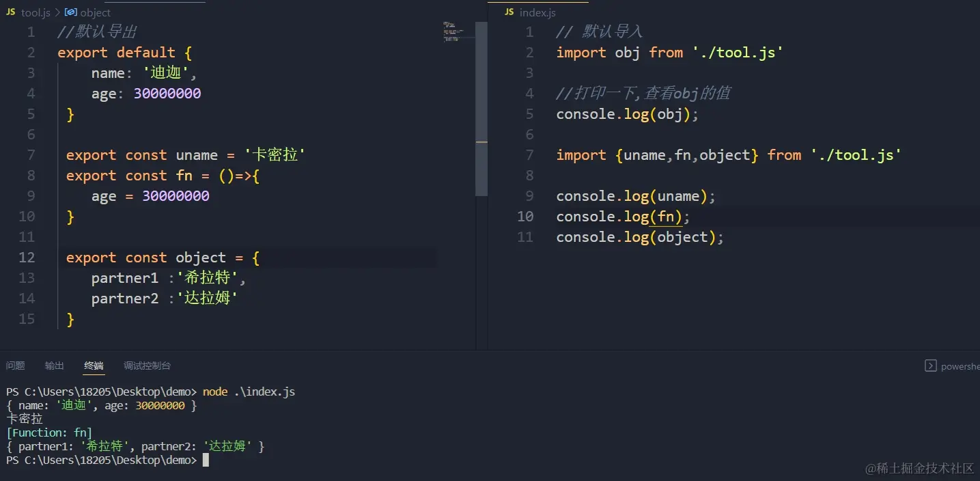
Task: Click the 'export const fn = ()=>{' line
Action: 163,176
